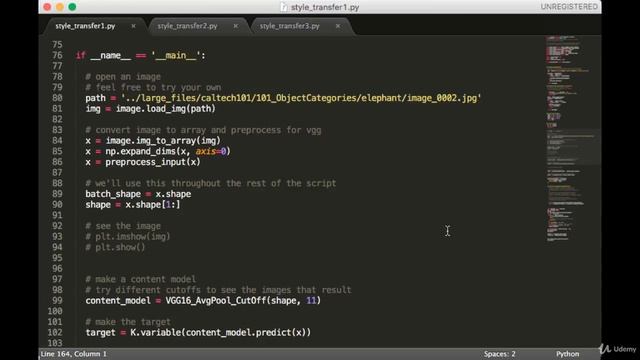Viewport: 640px width, 360px height.
Task: Click 'batch_shape' variable on line 89
Action: [113, 194]
